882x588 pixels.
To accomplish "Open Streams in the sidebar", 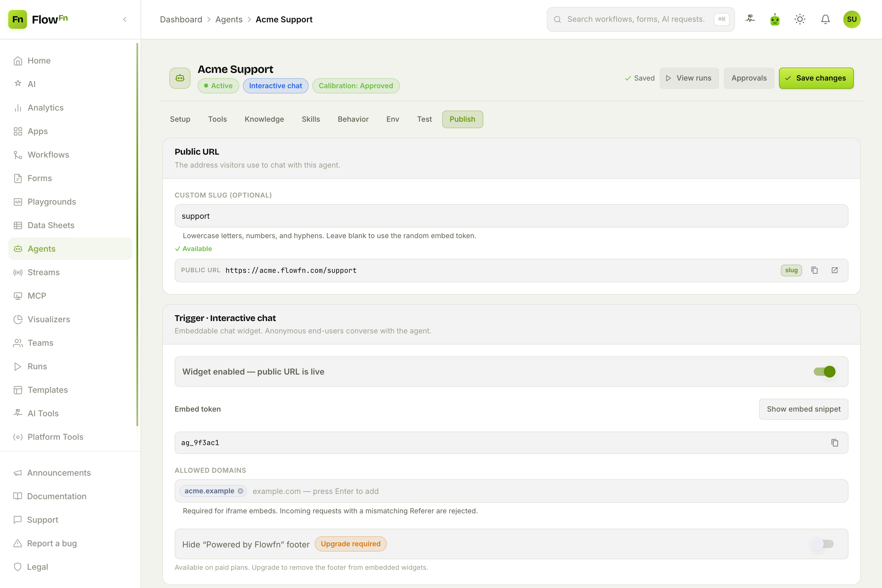I will coord(70,272).
